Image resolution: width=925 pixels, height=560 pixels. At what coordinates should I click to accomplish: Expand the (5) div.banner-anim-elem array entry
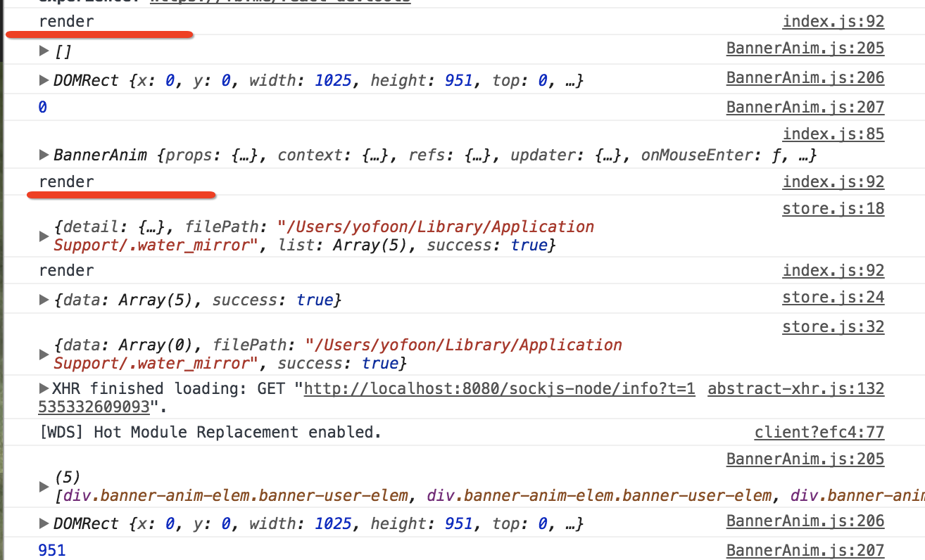click(x=44, y=487)
